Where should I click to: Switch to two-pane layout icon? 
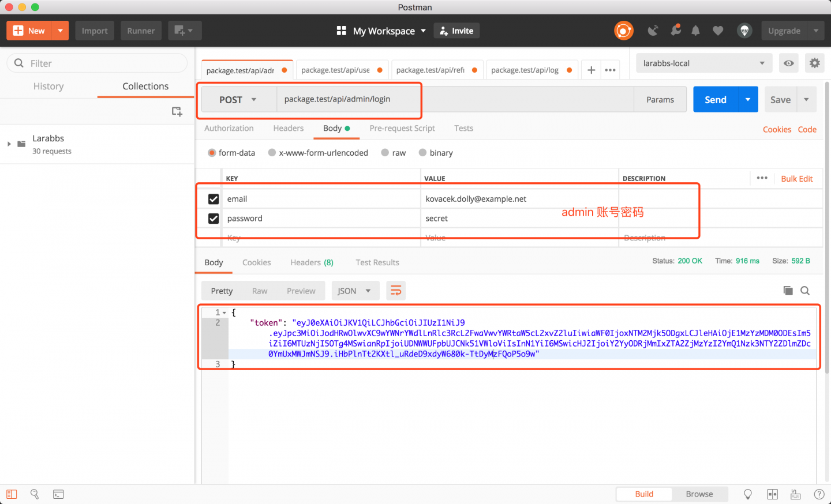coord(773,494)
